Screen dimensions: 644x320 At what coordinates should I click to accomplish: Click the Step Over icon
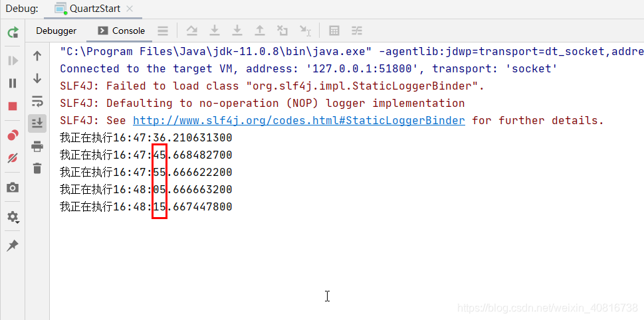pos(192,31)
